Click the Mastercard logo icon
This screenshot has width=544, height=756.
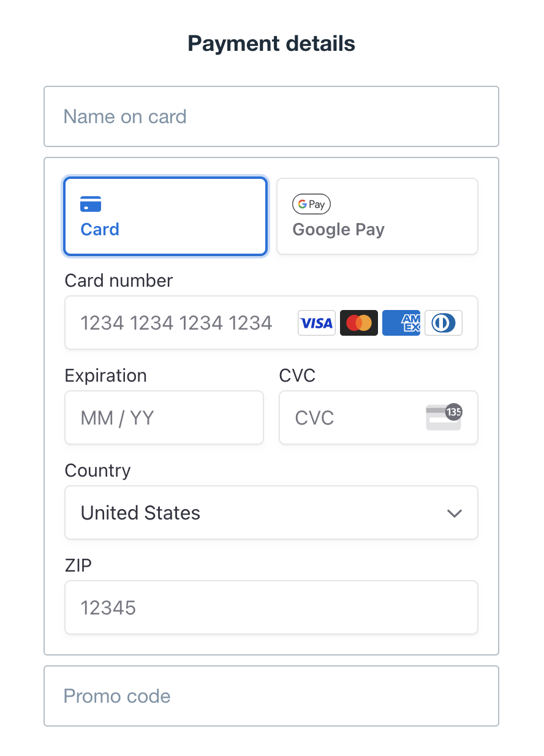click(x=358, y=323)
